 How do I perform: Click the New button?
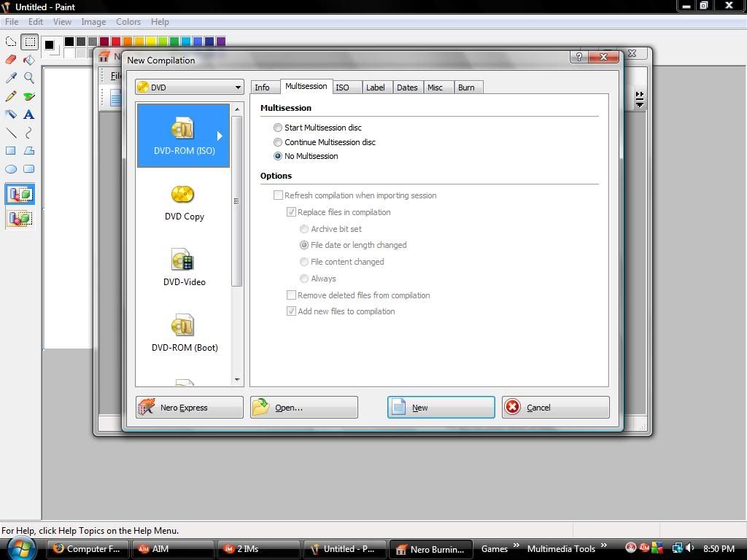(x=441, y=408)
